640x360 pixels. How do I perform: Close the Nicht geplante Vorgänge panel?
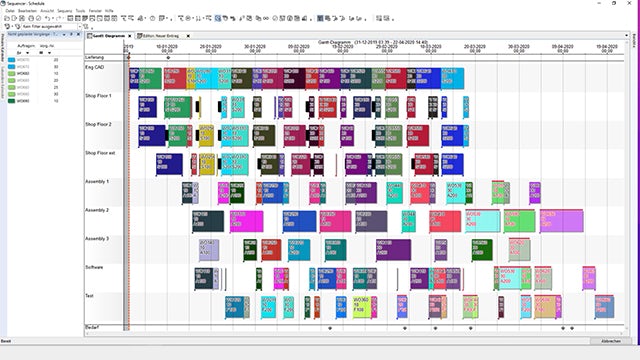78,35
